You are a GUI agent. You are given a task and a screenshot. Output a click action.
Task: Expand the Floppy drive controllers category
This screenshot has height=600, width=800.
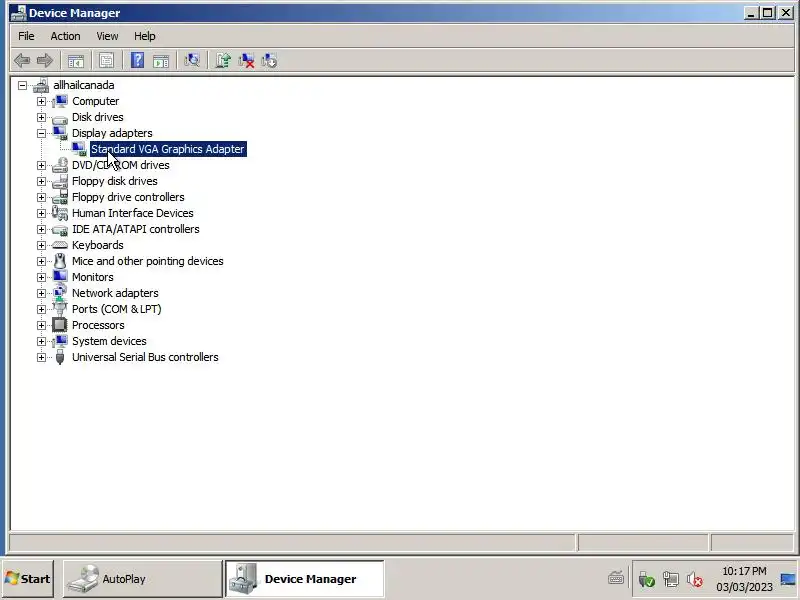(x=41, y=197)
